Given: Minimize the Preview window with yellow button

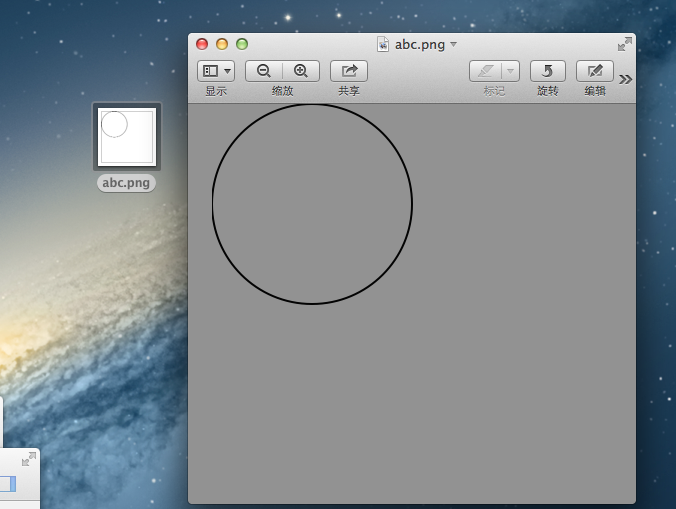Looking at the screenshot, I should tap(222, 44).
